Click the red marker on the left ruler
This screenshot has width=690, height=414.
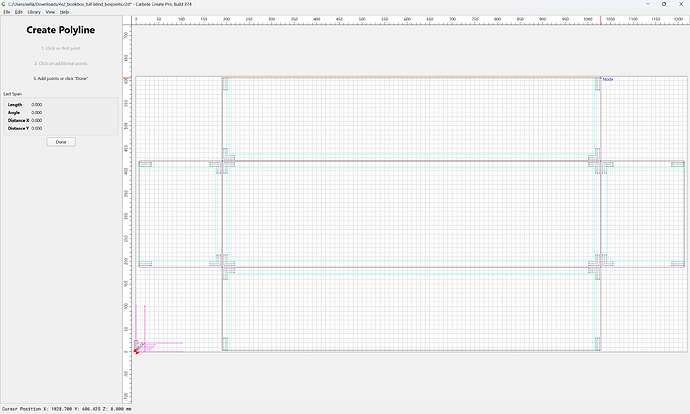click(x=127, y=78)
